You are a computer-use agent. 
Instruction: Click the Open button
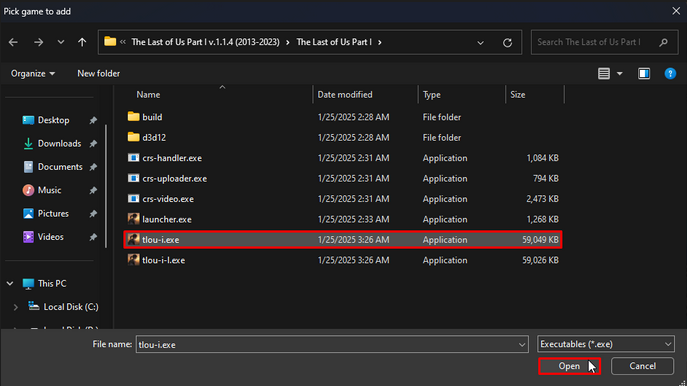(569, 366)
